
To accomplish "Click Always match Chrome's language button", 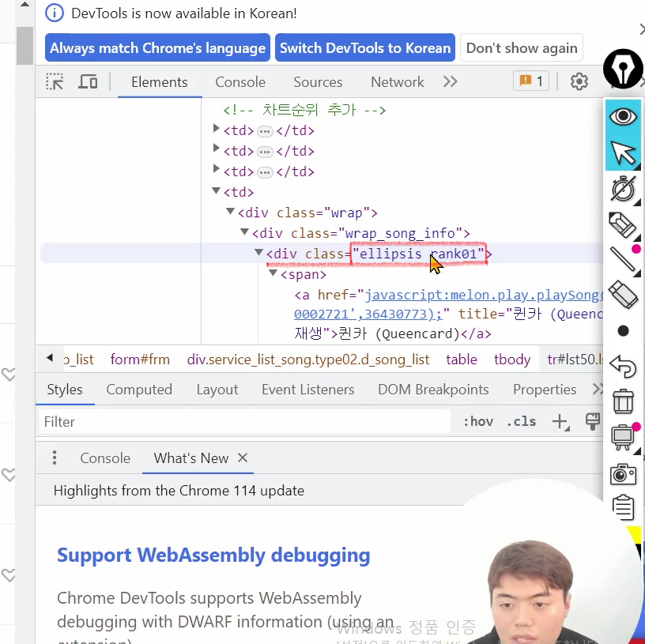I will click(x=157, y=47).
